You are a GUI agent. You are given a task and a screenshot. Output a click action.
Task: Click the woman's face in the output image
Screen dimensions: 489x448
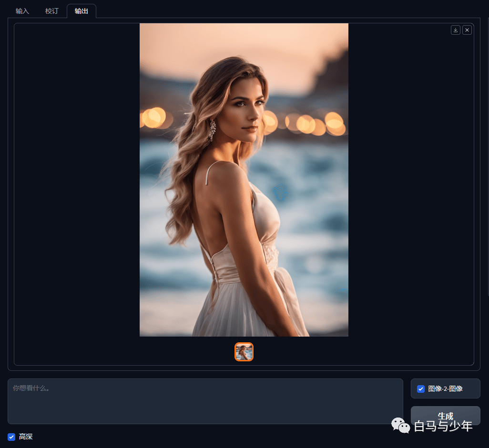246,109
